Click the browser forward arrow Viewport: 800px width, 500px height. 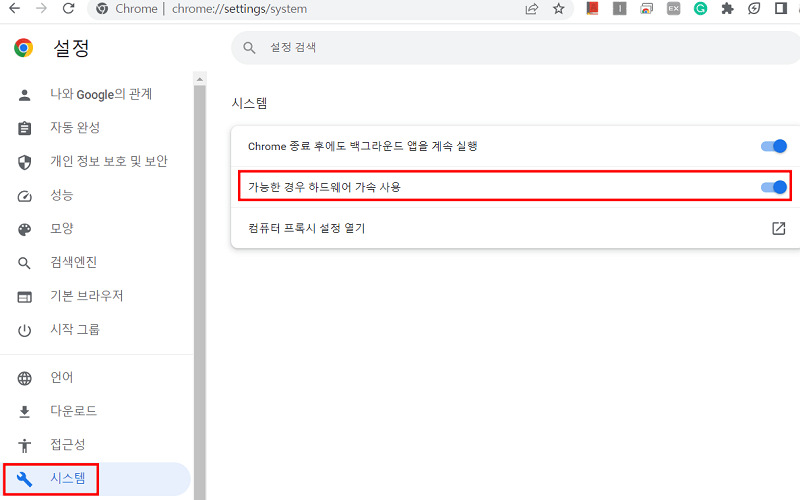41,9
